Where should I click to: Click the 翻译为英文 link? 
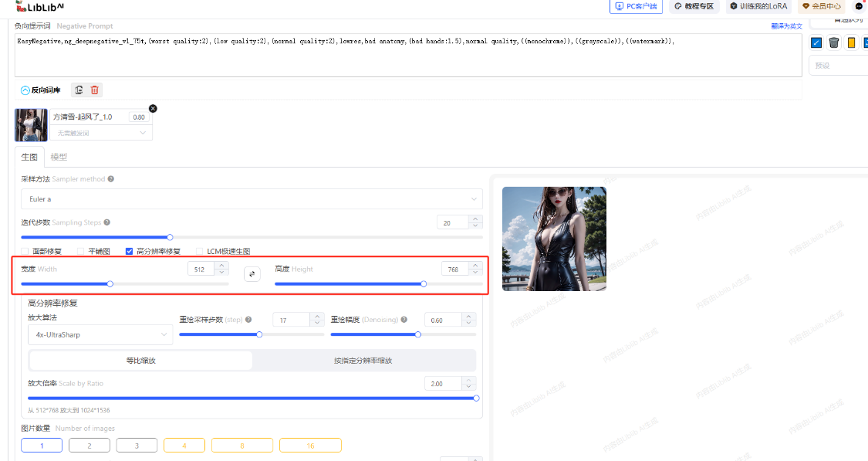[x=785, y=26]
